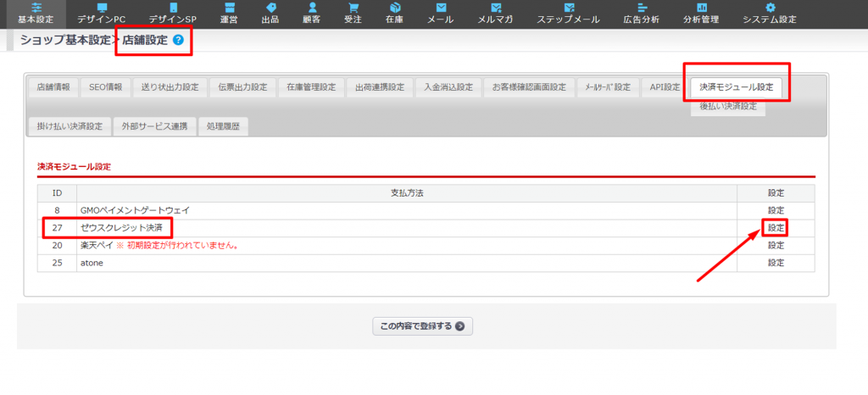
Task: Click the 初期設定が行われていません warning text
Action: [x=178, y=245]
